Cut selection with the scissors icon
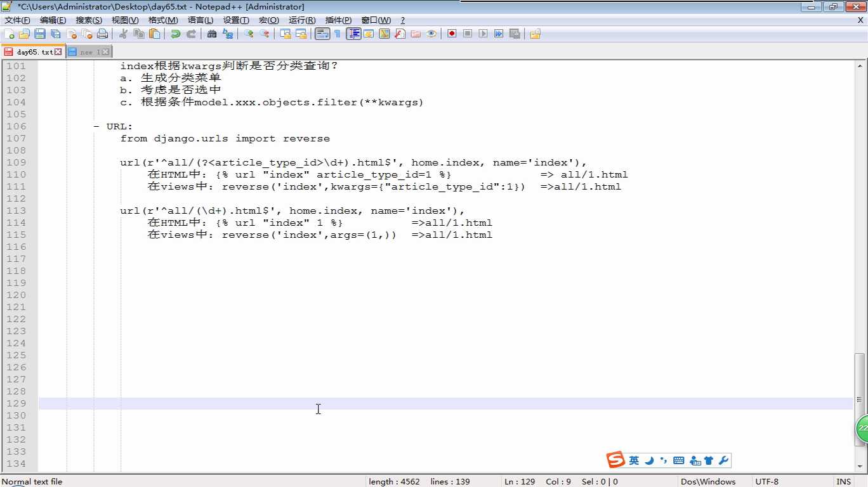The height and width of the screenshot is (487, 868). coord(124,34)
